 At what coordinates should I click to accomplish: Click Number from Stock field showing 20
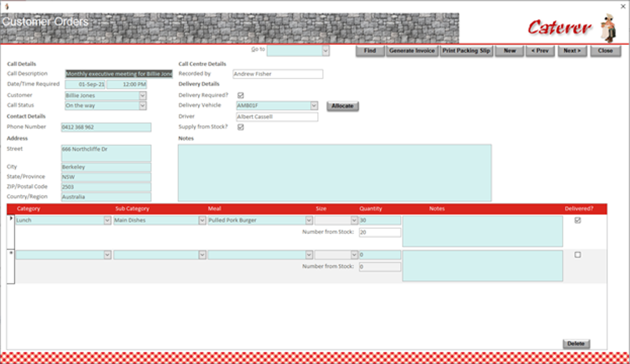click(x=379, y=232)
